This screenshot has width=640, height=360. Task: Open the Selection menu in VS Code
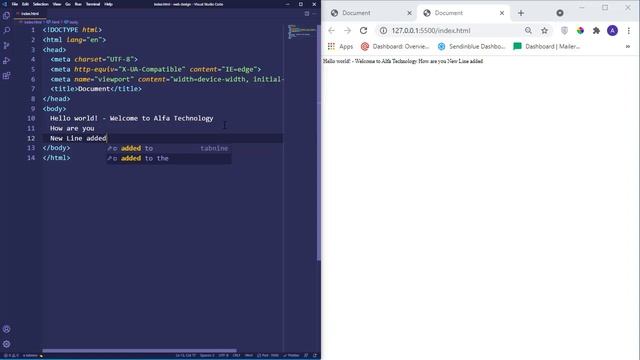tap(40, 4)
